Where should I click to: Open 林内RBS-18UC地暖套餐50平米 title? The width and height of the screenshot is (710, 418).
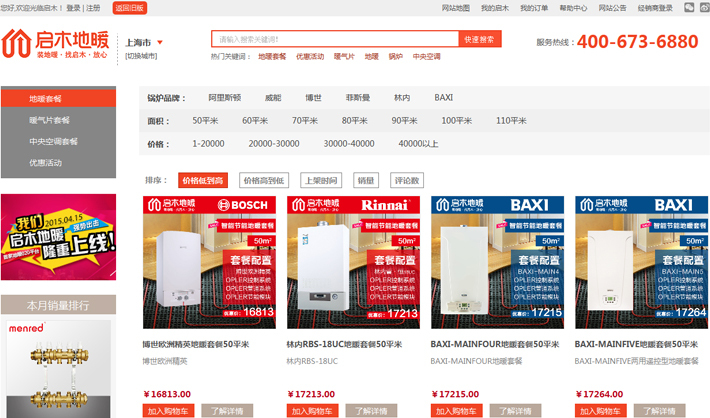tap(344, 344)
